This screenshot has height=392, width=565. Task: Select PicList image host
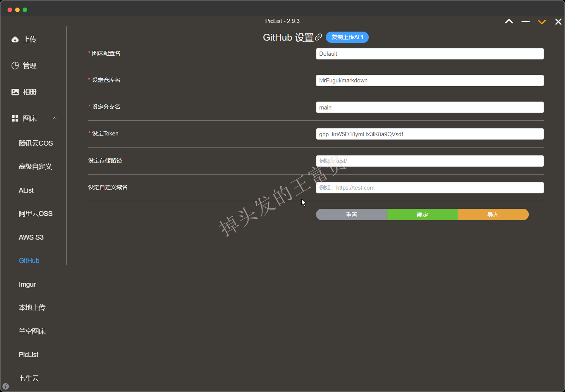29,355
